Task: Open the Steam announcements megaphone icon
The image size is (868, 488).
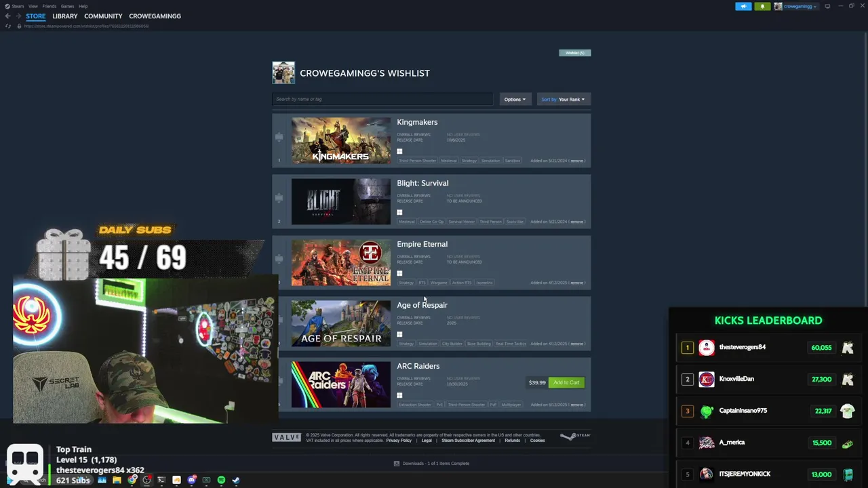Action: click(x=743, y=6)
